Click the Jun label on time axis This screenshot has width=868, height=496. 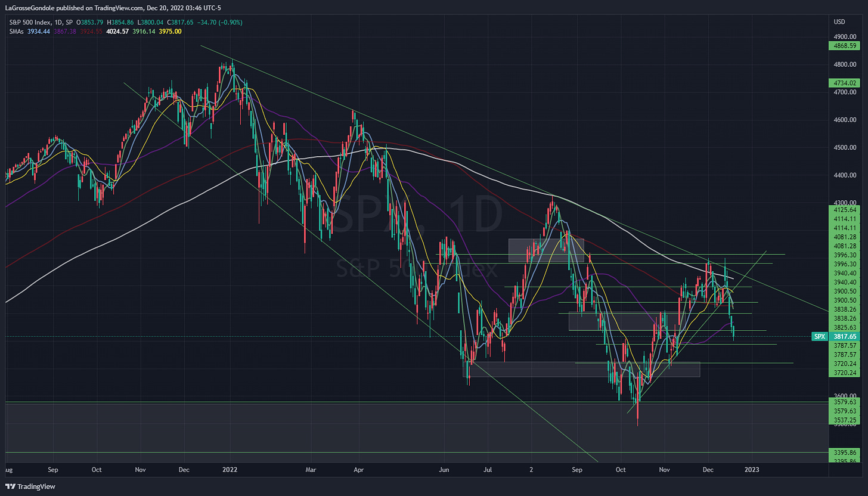click(445, 470)
